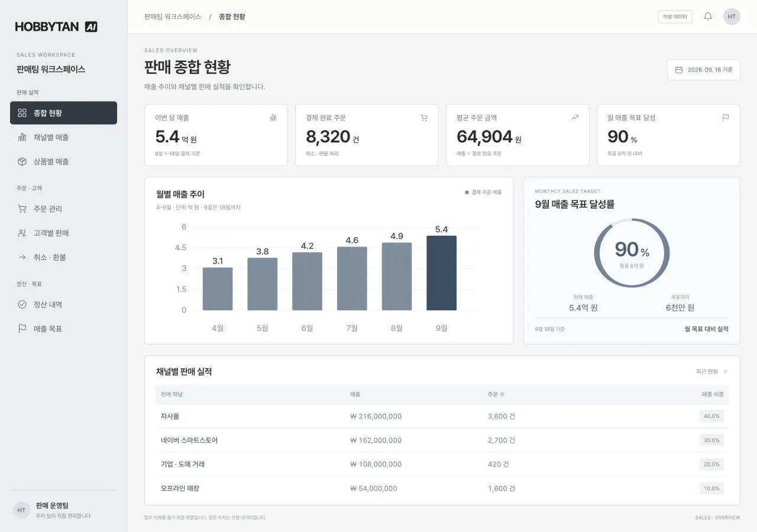Click the notification bell icon
Image resolution: width=757 pixels, height=532 pixels.
pyautogui.click(x=708, y=17)
